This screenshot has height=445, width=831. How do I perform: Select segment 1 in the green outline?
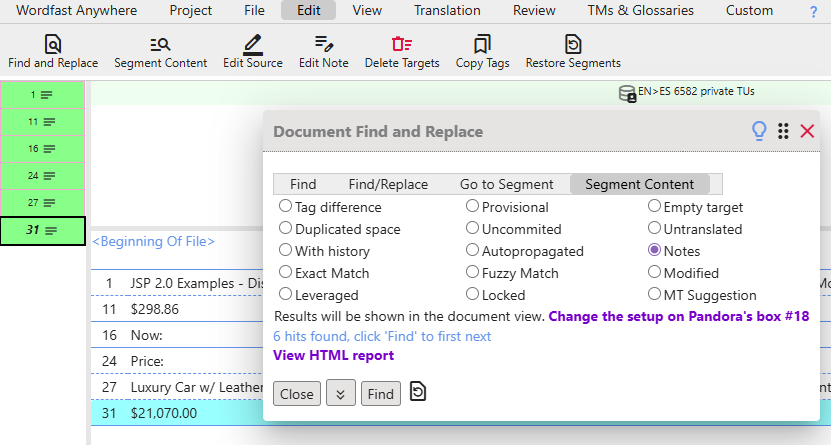[x=42, y=95]
